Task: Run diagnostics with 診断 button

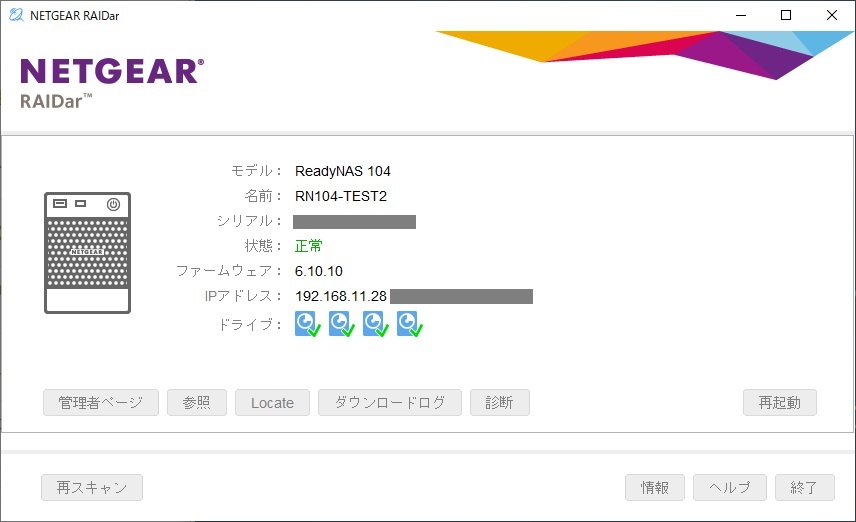Action: pyautogui.click(x=500, y=402)
